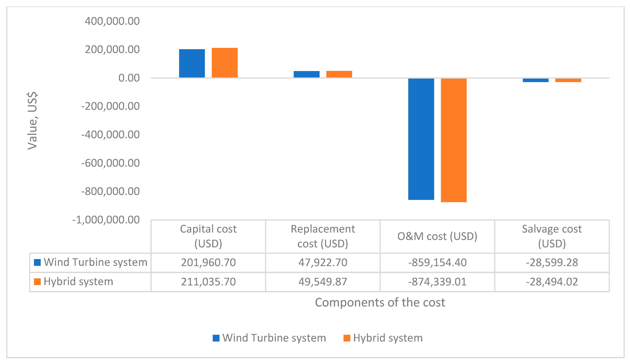Select the blue Salvage cost bar
The width and height of the screenshot is (630, 364).
(x=536, y=80)
